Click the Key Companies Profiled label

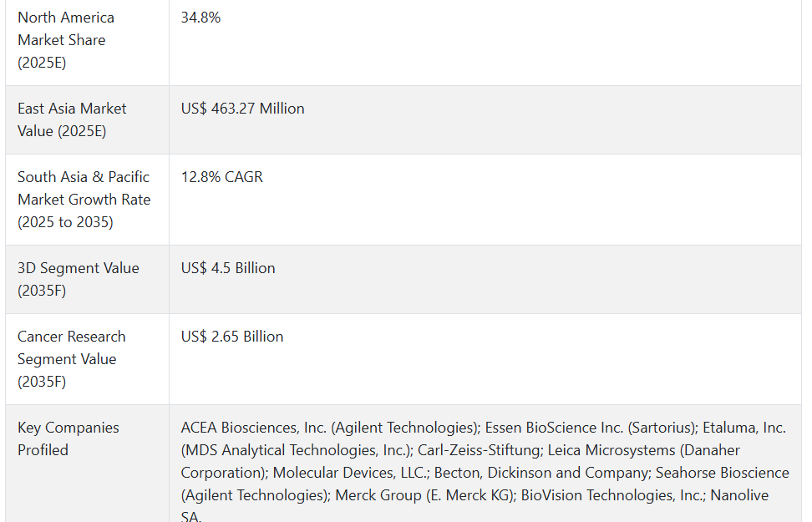click(69, 438)
